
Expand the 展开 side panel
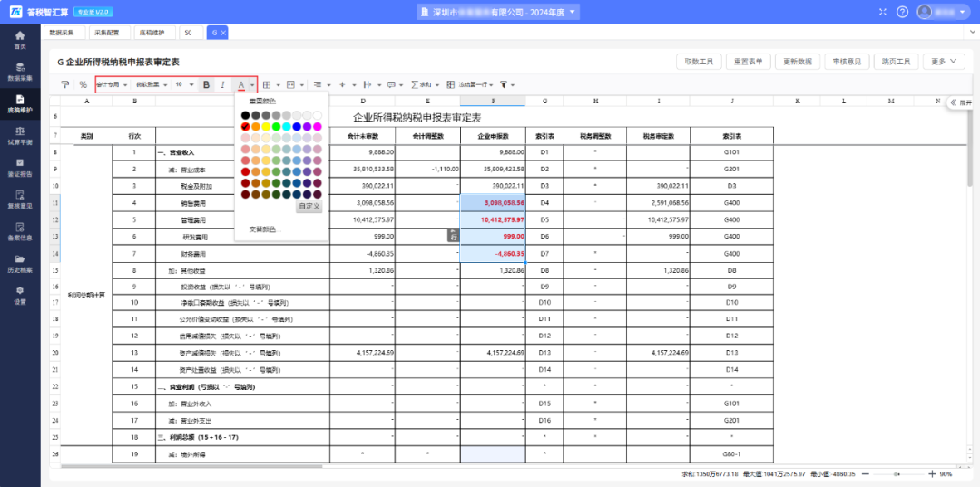[x=961, y=102]
